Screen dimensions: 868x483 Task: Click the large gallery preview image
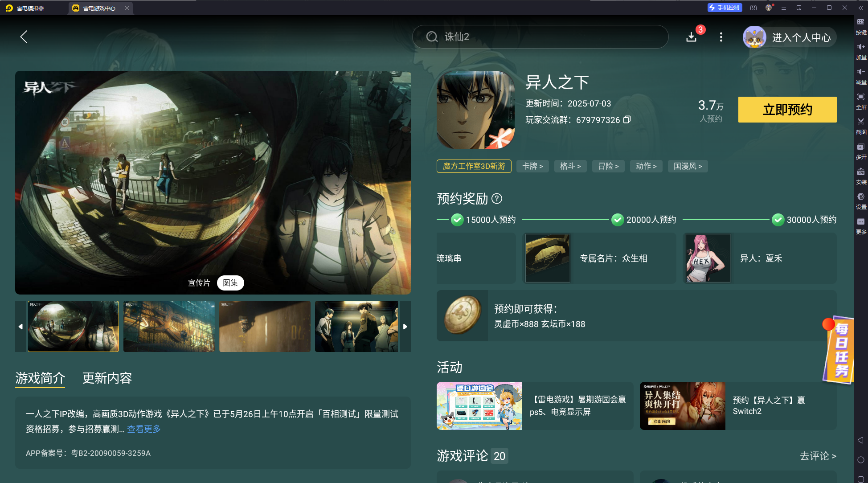(x=213, y=183)
